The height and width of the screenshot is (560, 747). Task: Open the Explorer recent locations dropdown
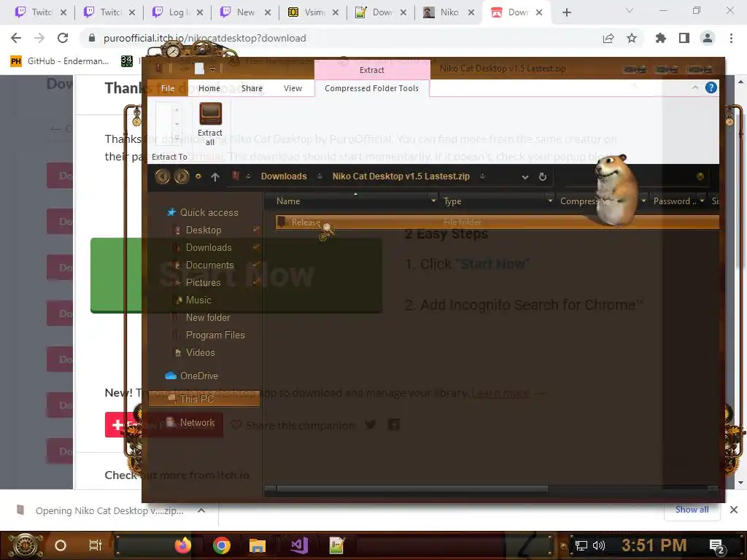198,176
